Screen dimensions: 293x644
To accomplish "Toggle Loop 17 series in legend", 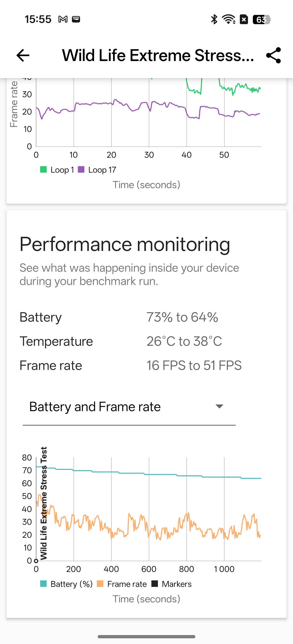I will (97, 170).
